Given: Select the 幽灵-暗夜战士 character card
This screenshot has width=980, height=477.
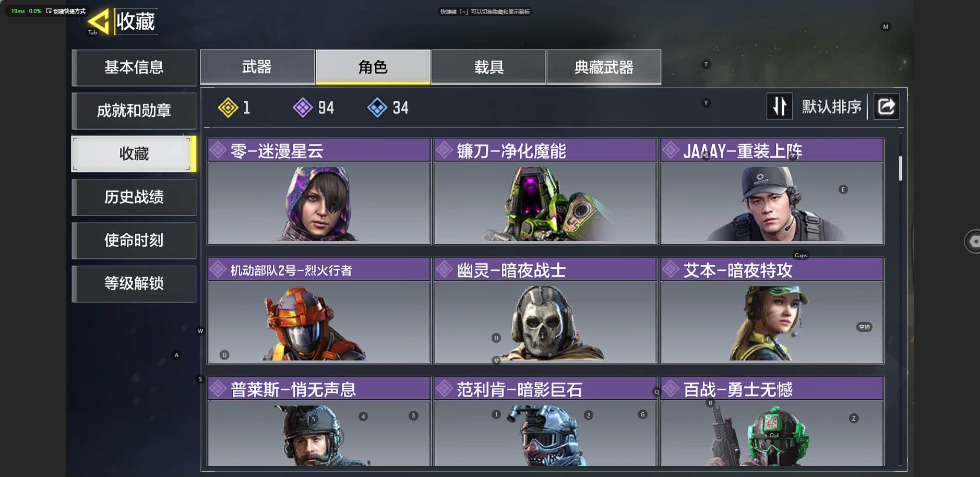Looking at the screenshot, I should (545, 311).
